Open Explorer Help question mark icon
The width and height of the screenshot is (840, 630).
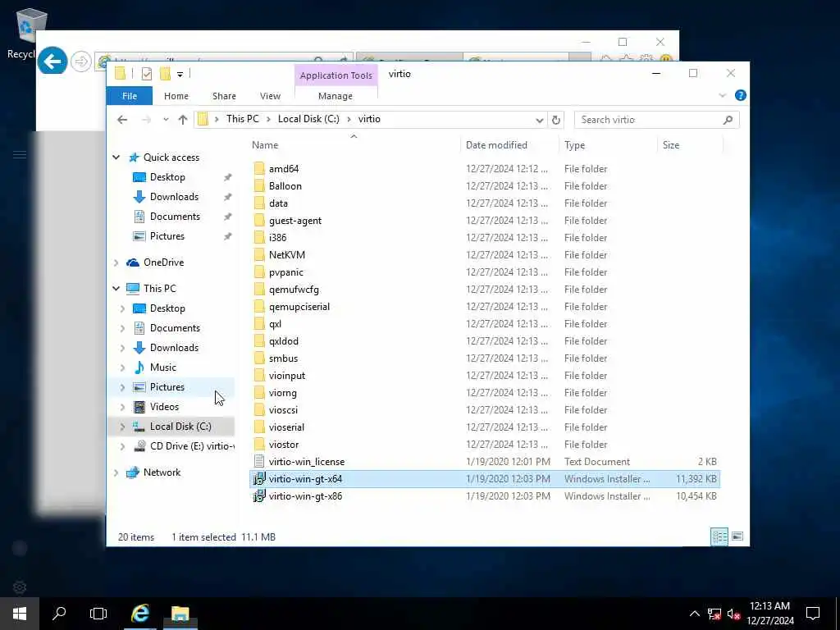tap(741, 95)
